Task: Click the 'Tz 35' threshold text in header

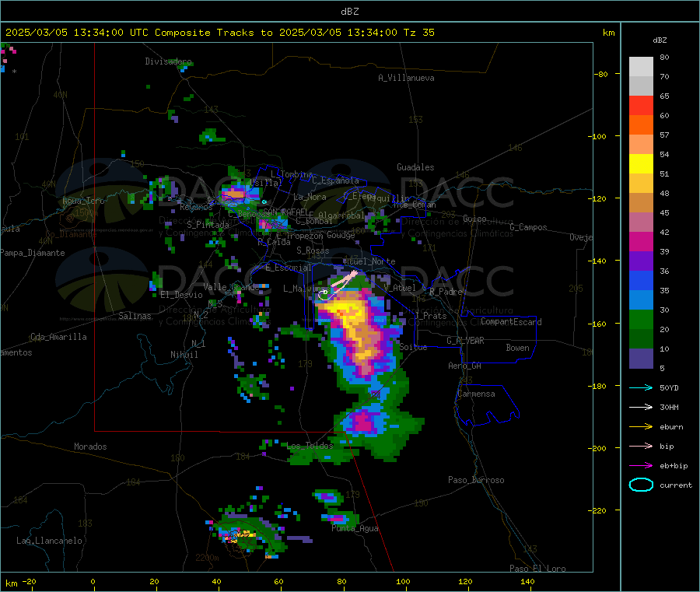Action: (418, 33)
